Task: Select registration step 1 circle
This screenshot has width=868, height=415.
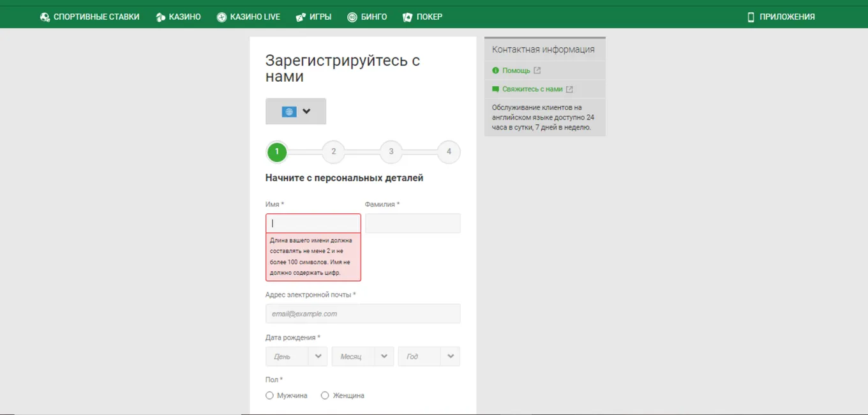Action: 277,152
